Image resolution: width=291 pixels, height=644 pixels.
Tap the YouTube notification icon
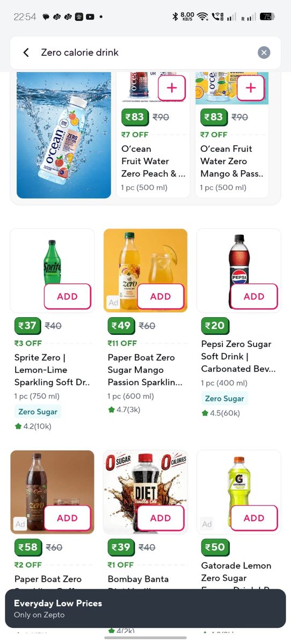pos(90,17)
